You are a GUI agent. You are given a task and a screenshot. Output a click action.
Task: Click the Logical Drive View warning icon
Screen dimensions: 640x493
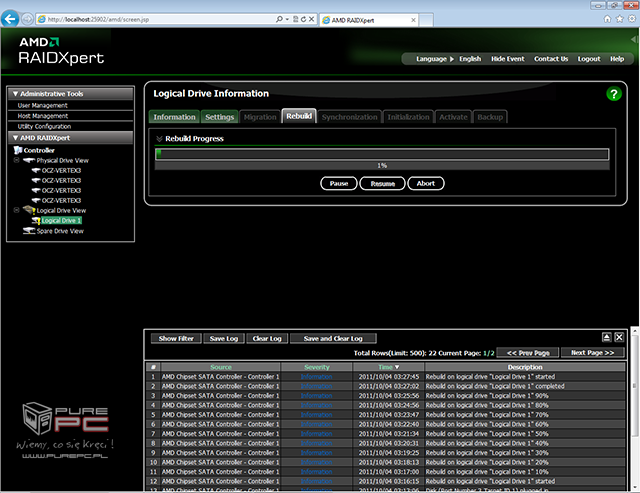[29, 210]
